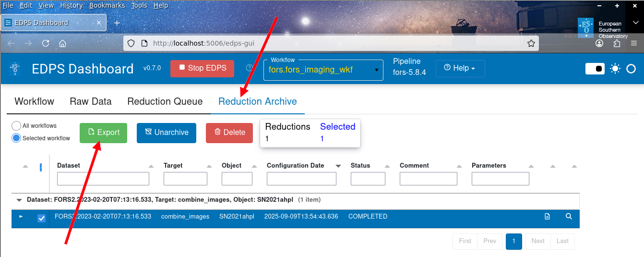Click the ESO logo in dashboard header

(x=15, y=69)
